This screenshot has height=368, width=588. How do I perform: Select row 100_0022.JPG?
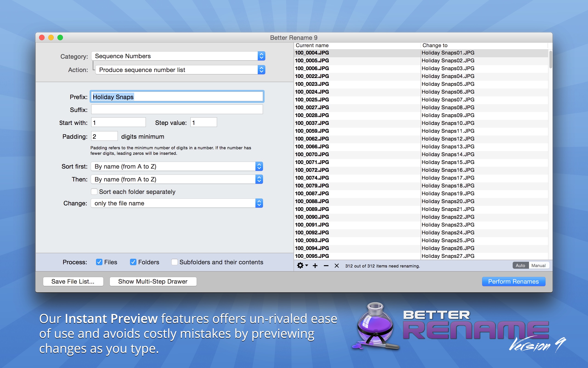click(421, 76)
